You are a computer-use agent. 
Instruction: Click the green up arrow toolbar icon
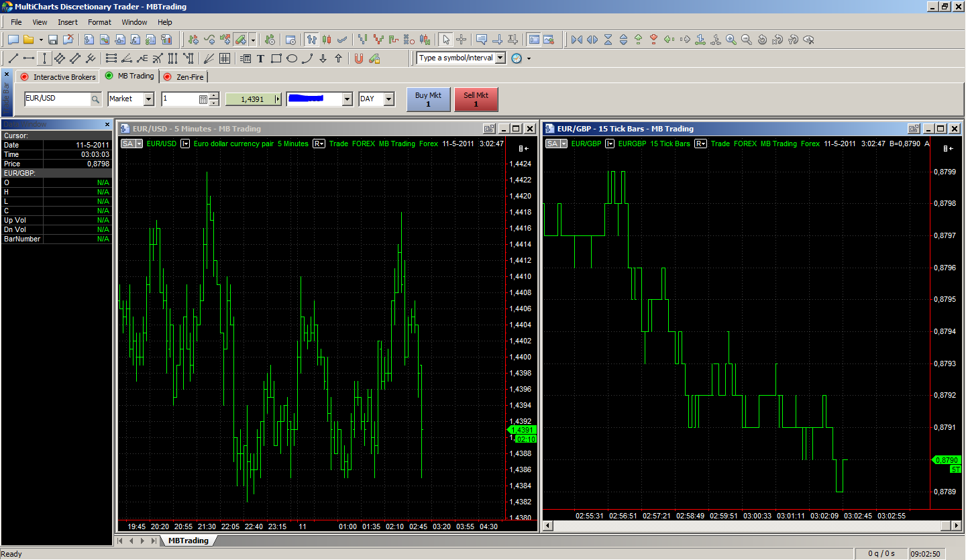[x=638, y=40]
